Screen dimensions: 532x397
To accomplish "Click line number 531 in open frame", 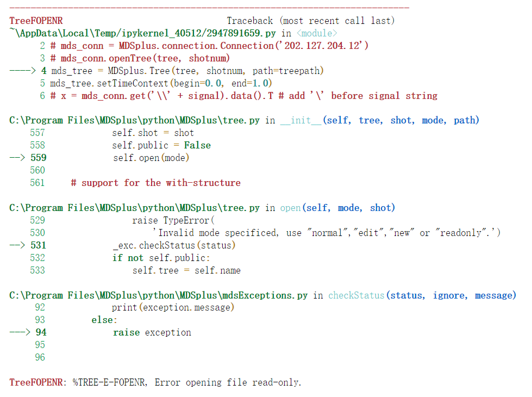I will click(x=39, y=245).
